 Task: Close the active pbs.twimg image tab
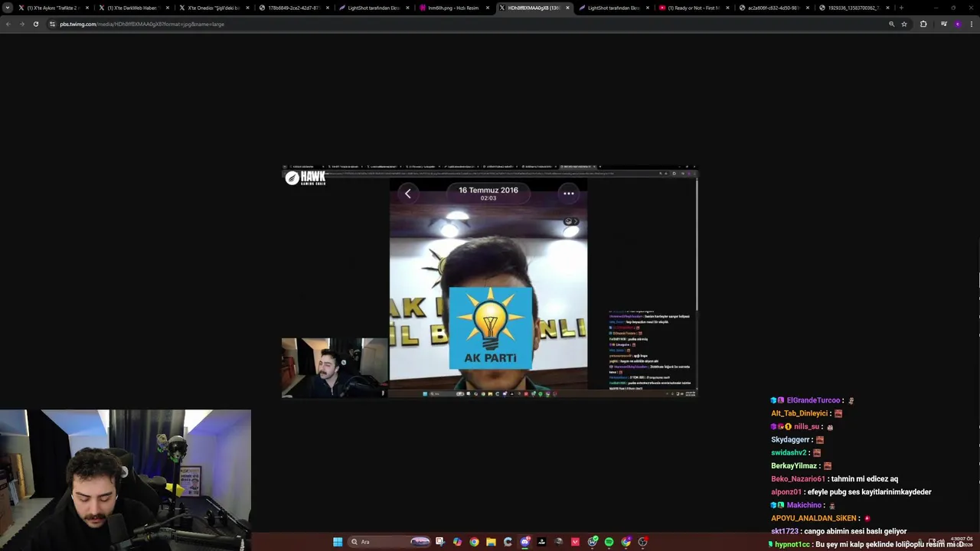(x=567, y=8)
